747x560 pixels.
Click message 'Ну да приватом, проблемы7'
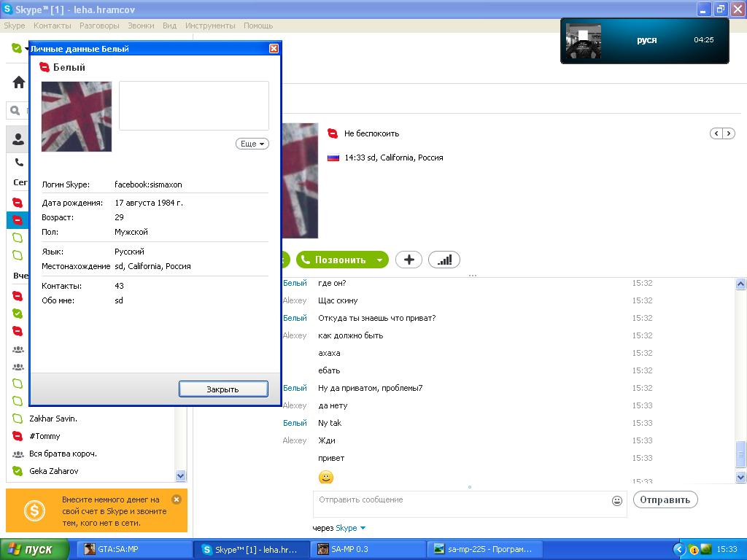(370, 388)
